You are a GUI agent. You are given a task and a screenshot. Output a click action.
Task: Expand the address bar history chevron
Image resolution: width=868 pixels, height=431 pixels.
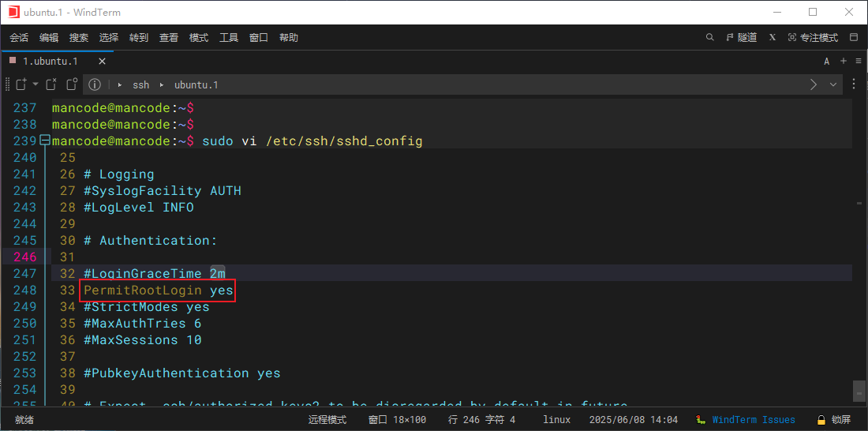pyautogui.click(x=833, y=84)
